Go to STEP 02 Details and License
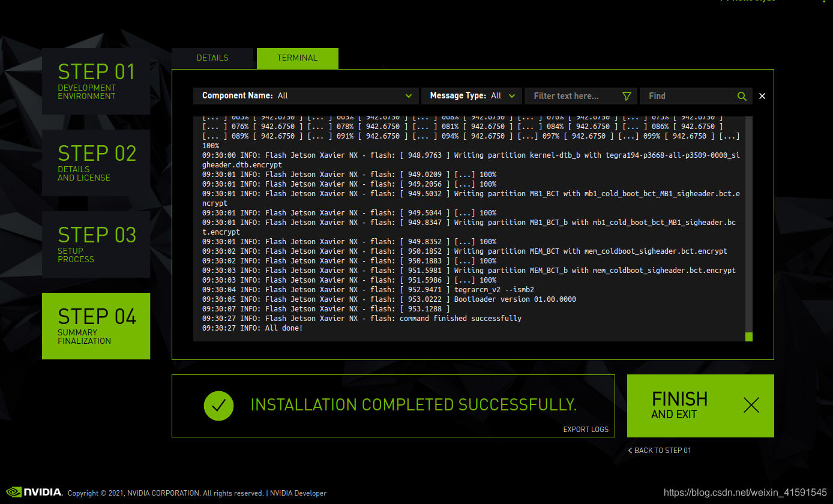This screenshot has height=504, width=833. tap(96, 163)
